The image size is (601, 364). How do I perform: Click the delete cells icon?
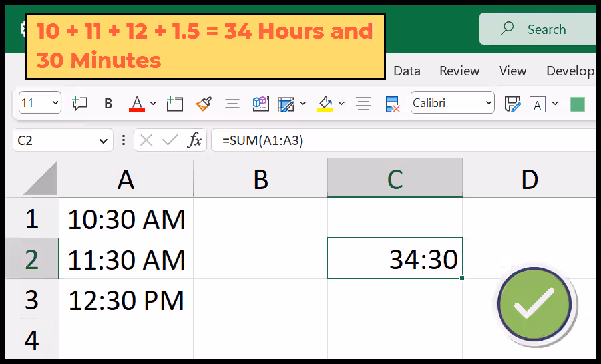393,104
